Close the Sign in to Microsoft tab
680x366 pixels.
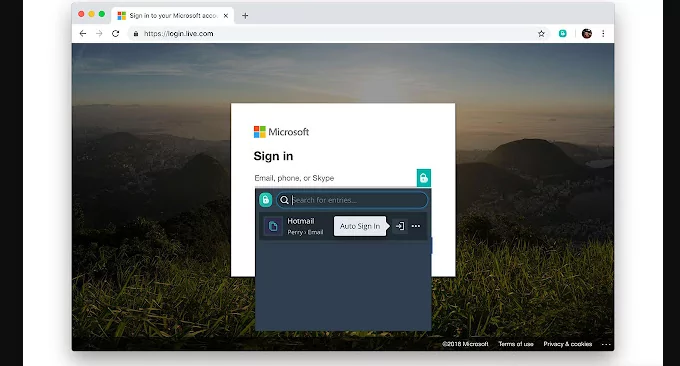226,16
